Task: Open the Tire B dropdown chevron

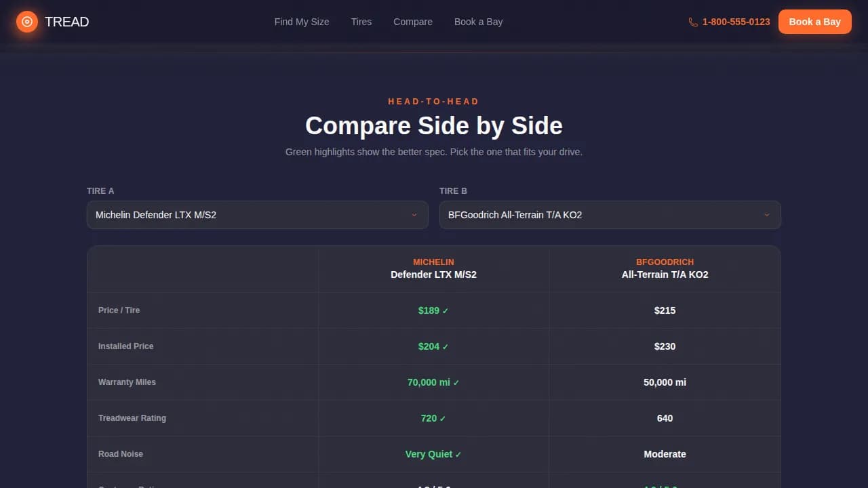Action: click(x=767, y=215)
